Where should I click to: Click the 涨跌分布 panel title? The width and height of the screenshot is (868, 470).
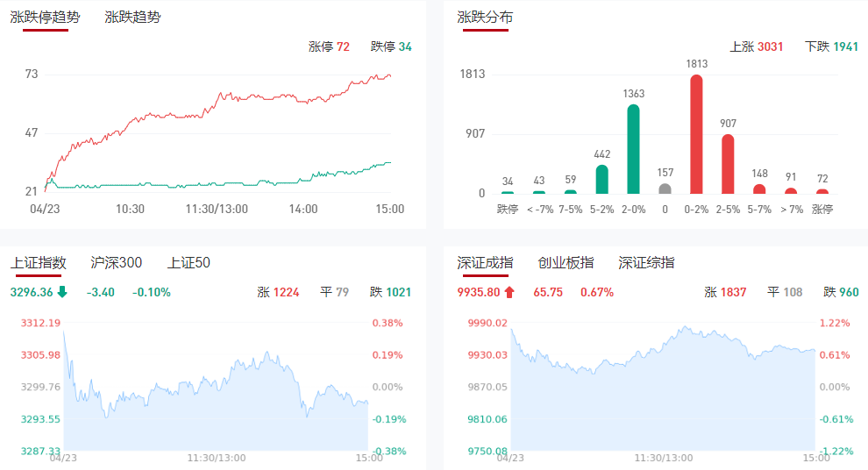click(485, 18)
